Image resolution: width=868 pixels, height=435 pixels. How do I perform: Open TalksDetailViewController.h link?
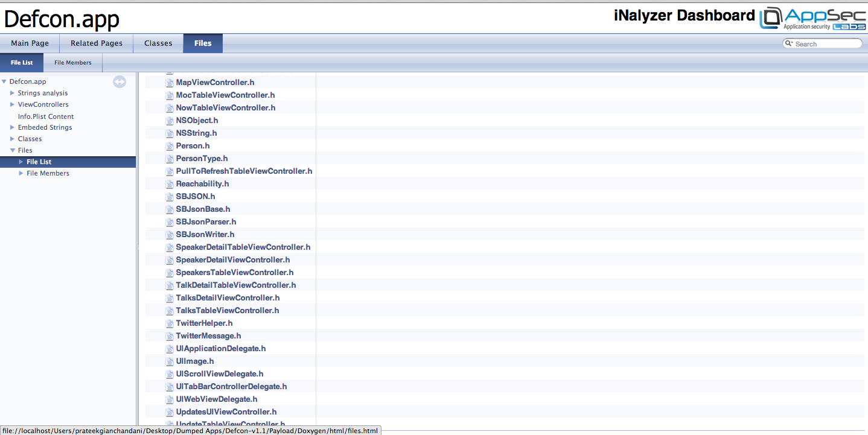(228, 298)
